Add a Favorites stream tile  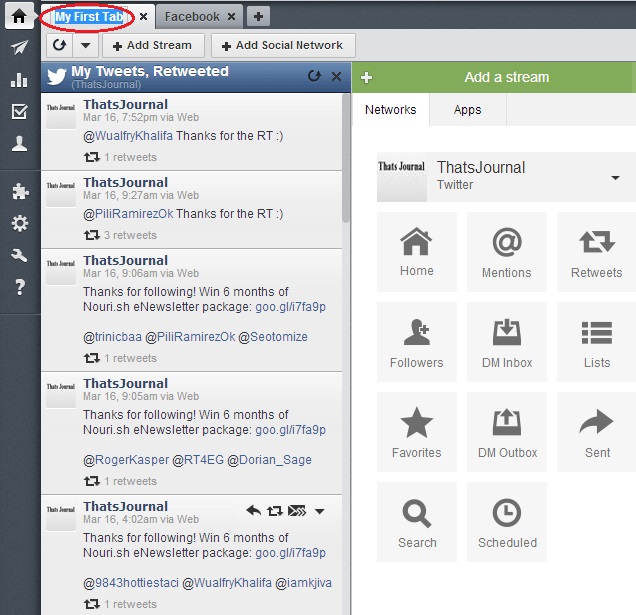pos(417,432)
